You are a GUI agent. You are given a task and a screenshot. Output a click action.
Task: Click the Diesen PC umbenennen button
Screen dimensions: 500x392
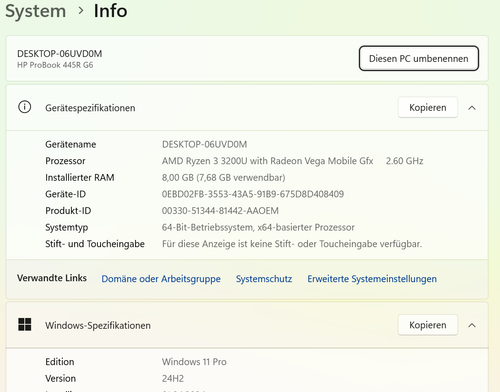coord(419,58)
